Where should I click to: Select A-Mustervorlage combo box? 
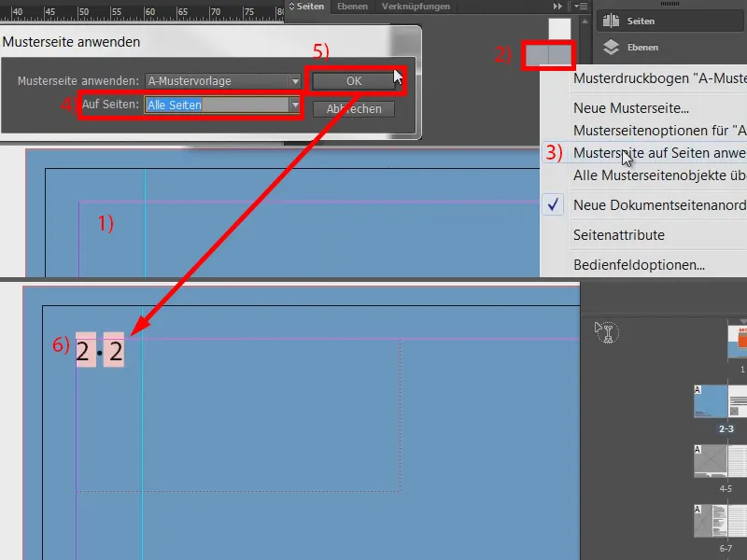coord(223,81)
